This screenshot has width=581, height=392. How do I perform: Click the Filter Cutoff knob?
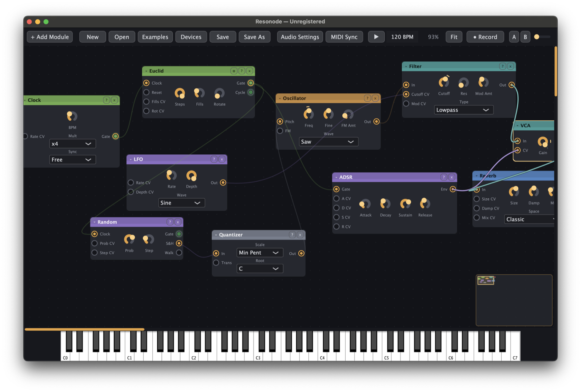(x=444, y=82)
